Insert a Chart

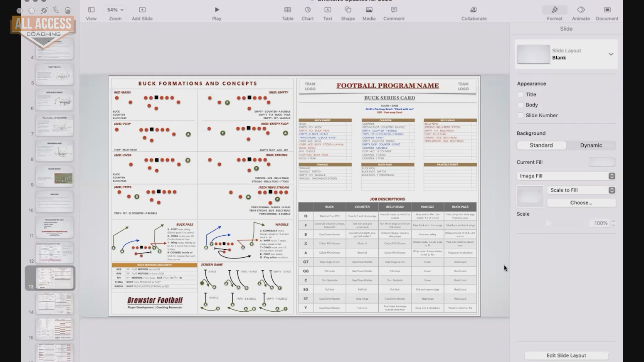point(308,14)
